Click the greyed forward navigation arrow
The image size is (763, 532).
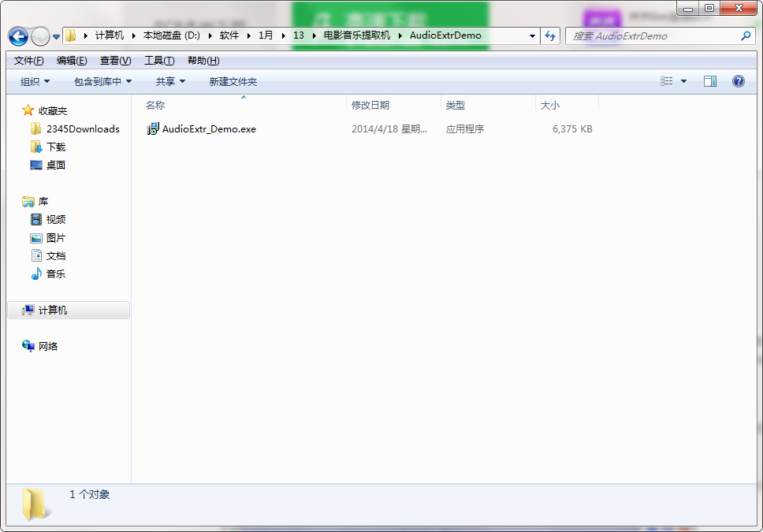point(40,36)
